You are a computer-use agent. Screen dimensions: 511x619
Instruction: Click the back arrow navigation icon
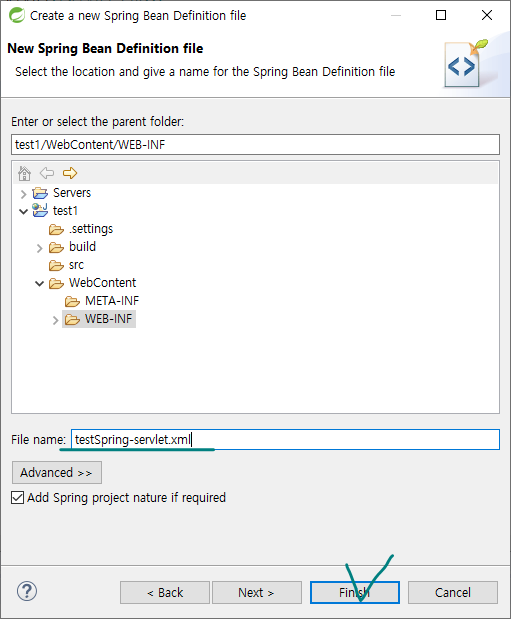point(47,173)
